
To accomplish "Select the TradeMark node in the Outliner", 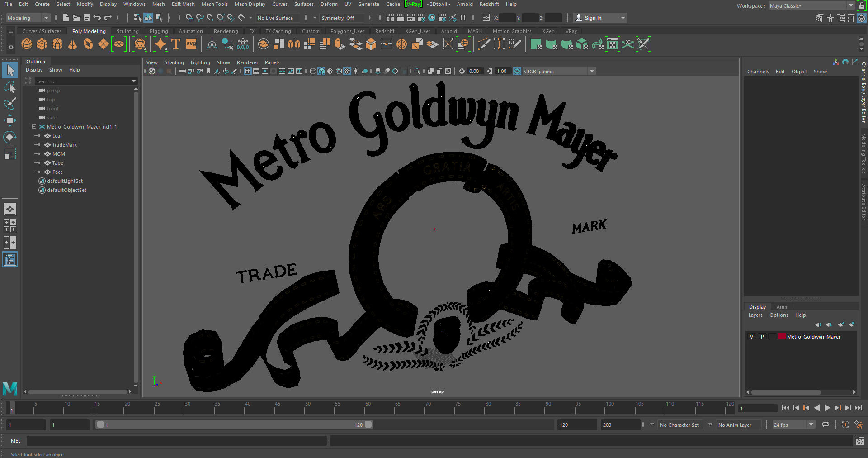I will click(x=64, y=145).
